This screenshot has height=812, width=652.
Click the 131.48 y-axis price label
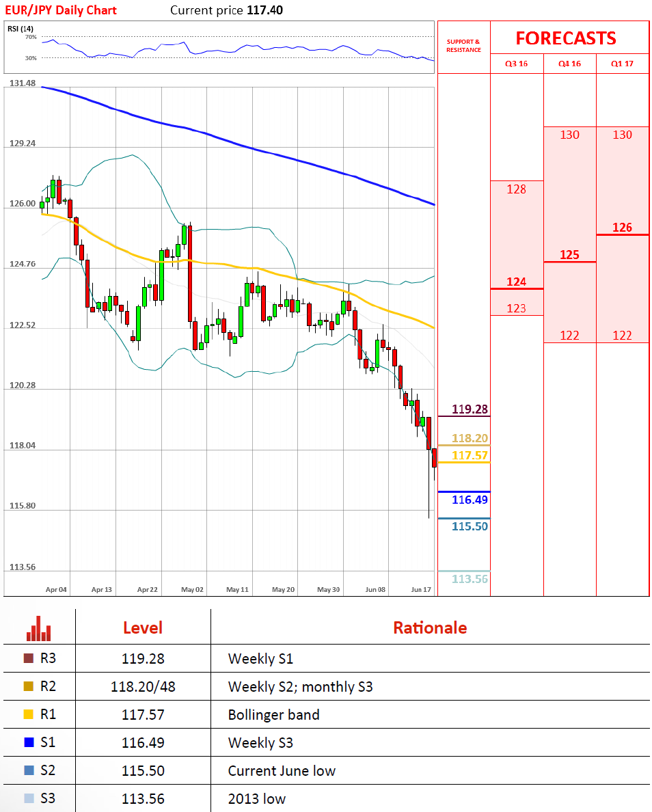[x=23, y=83]
